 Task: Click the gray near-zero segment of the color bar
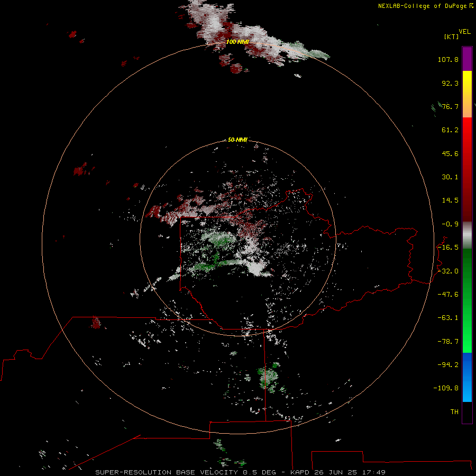pos(467,235)
